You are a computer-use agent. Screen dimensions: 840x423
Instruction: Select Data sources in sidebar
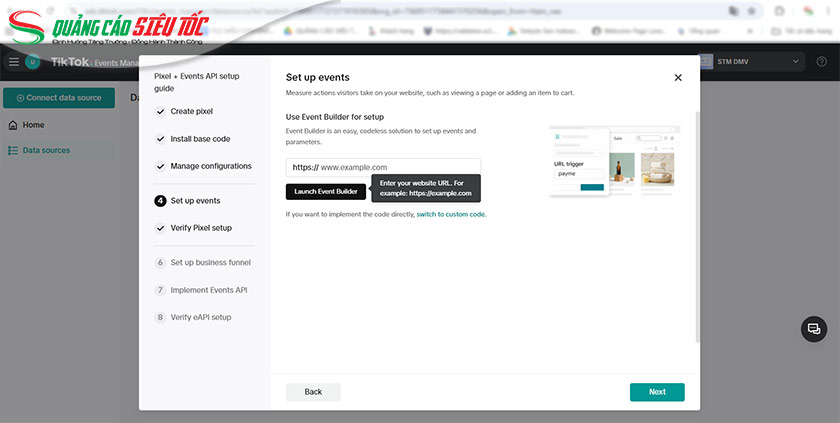[58, 150]
